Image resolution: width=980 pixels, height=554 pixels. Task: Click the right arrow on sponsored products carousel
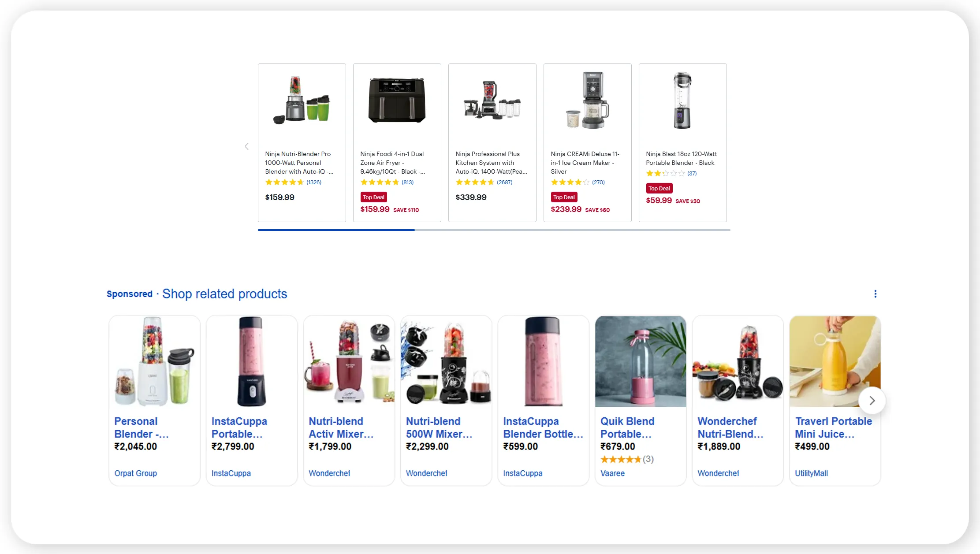pos(872,400)
